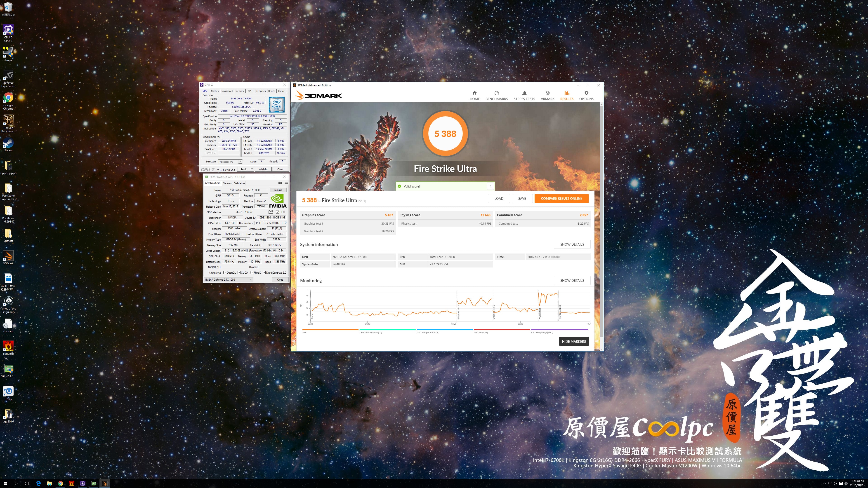
Task: Open the CPUID CPU-Z desktop shortcut
Action: [8, 33]
